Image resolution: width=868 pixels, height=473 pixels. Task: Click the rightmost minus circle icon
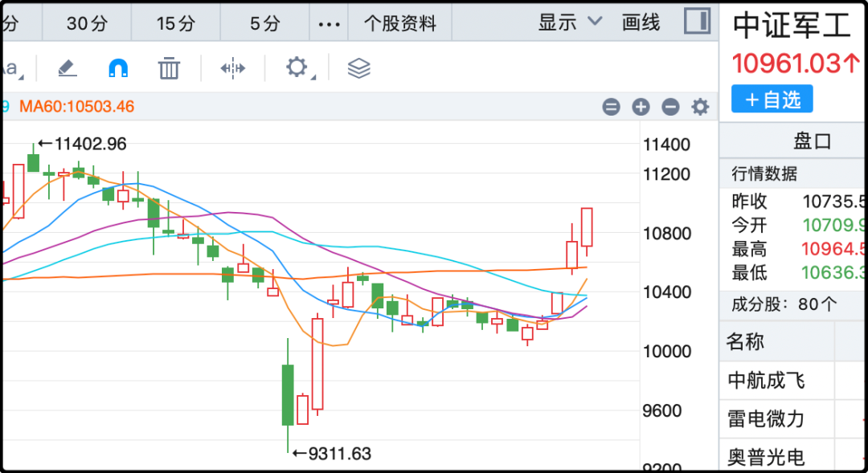pos(670,107)
